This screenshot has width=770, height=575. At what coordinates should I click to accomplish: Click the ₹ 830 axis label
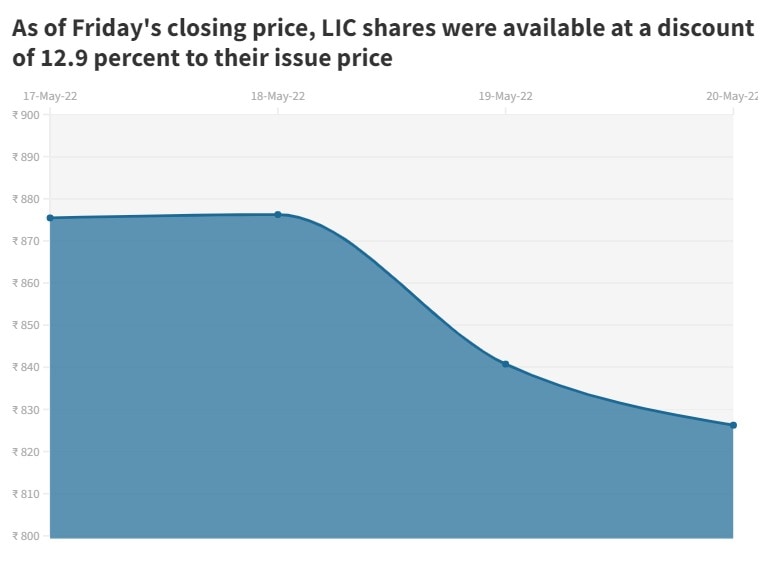pos(25,410)
